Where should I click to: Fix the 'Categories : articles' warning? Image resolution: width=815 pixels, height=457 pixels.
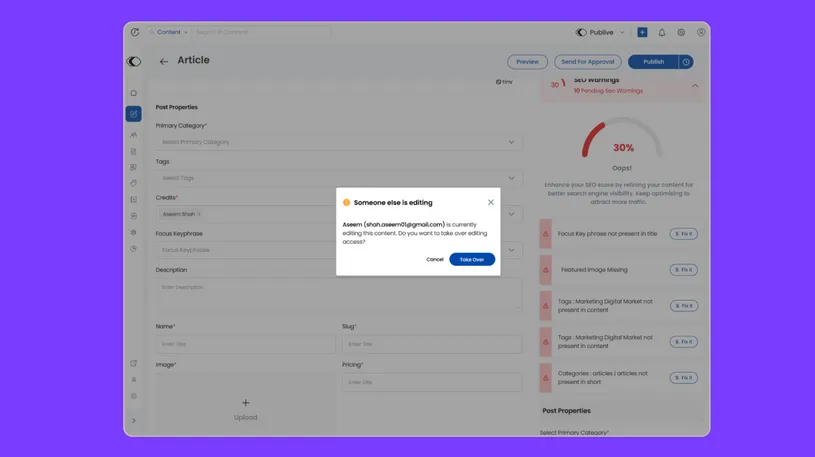pos(683,378)
